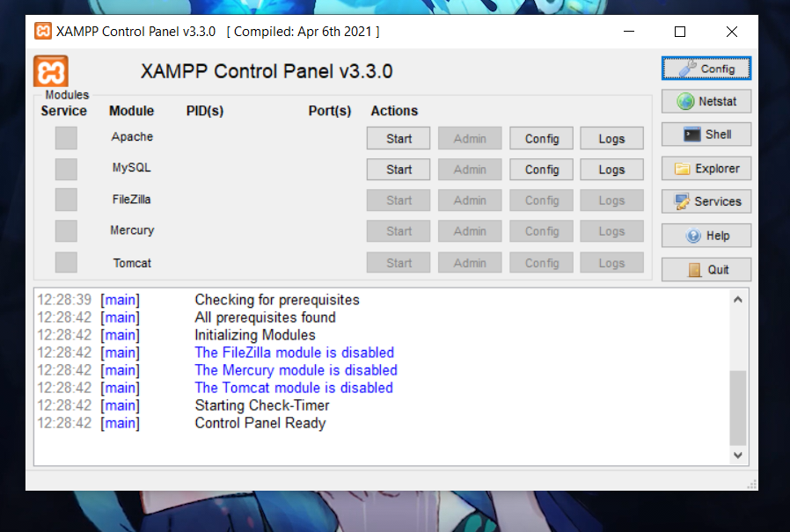
Task: Open MySQL Config
Action: [542, 170]
